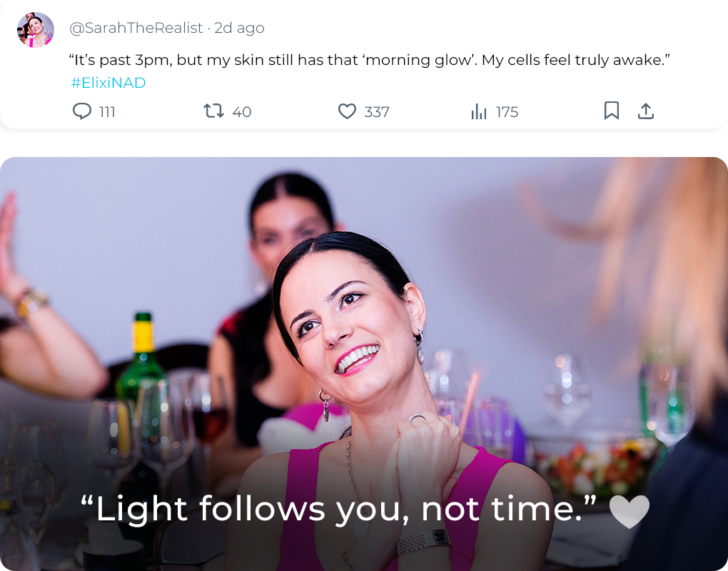Click the silver wristwatch in the photo
The image size is (728, 571).
[423, 540]
